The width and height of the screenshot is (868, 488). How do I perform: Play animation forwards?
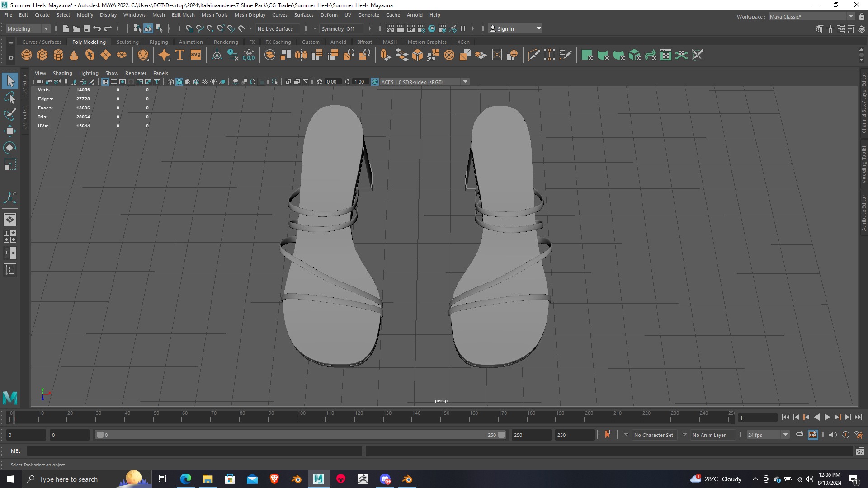point(827,418)
